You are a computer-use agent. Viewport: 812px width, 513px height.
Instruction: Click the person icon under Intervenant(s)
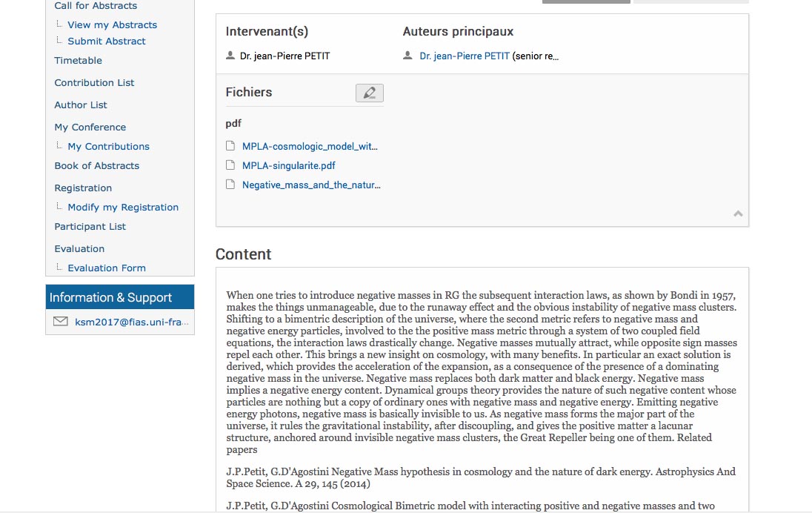coord(230,56)
